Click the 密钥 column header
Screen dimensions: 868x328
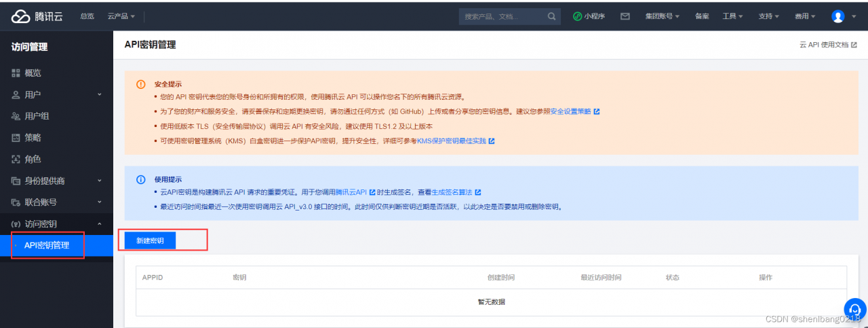[239, 278]
